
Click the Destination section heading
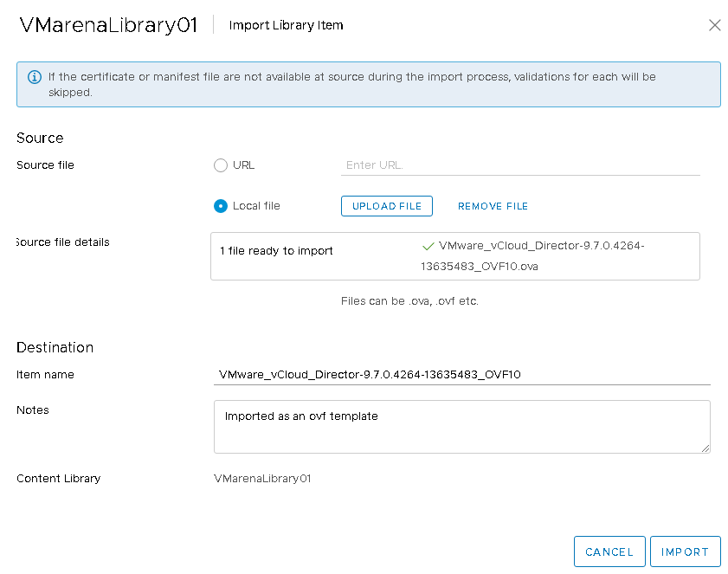(55, 347)
